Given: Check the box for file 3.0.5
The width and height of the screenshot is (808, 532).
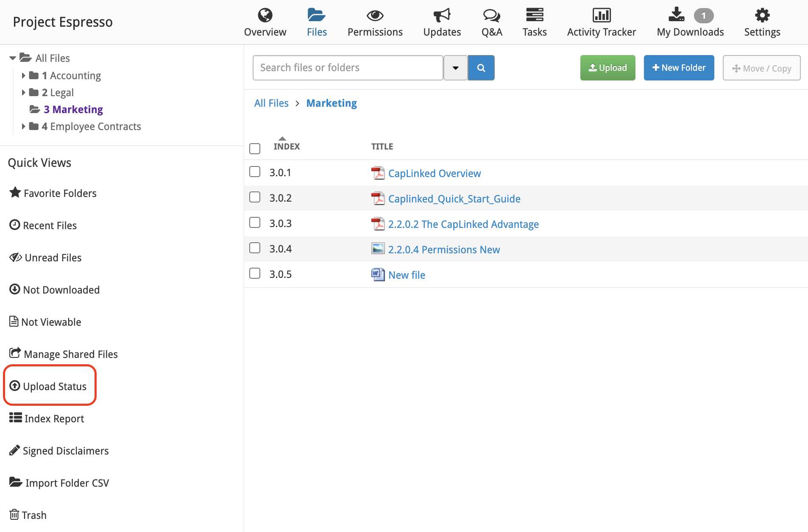Looking at the screenshot, I should tap(255, 273).
